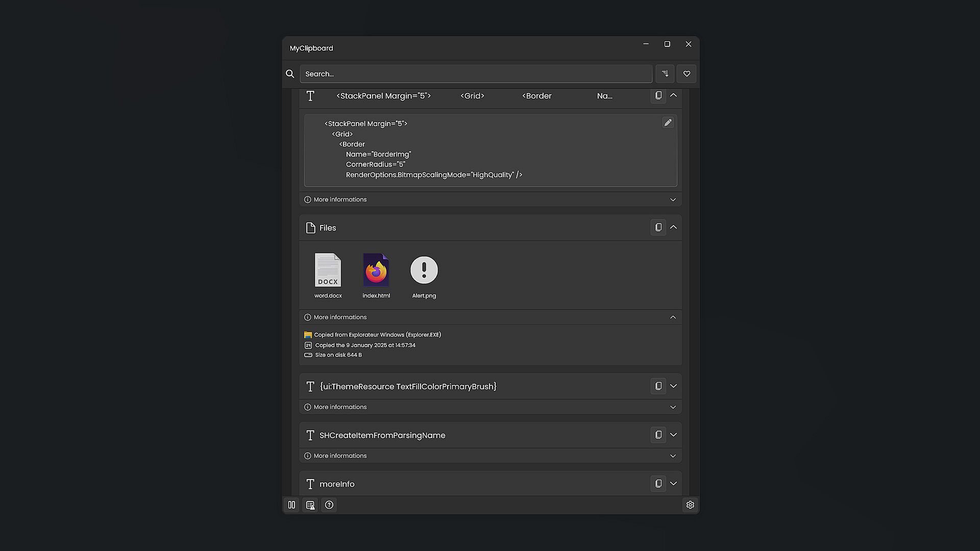Screen dimensions: 980x551
Task: Toggle the favorites heart filter
Action: 687,74
